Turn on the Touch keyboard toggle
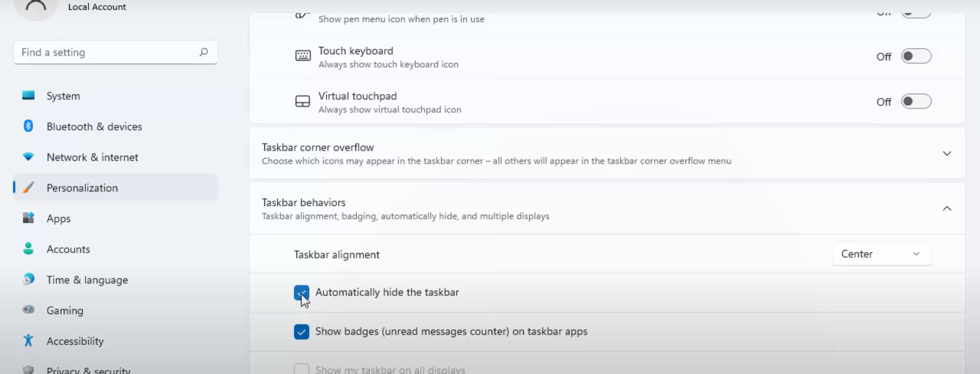Image resolution: width=980 pixels, height=374 pixels. [x=916, y=56]
